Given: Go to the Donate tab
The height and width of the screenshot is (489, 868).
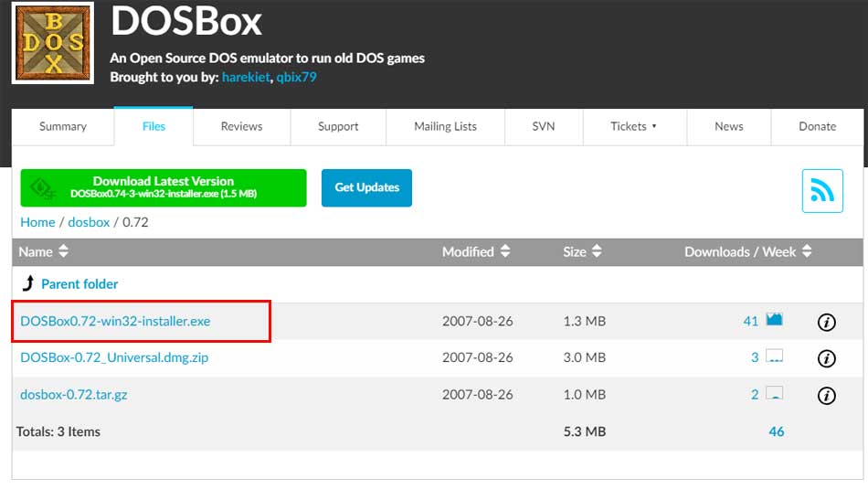Looking at the screenshot, I should [x=817, y=127].
